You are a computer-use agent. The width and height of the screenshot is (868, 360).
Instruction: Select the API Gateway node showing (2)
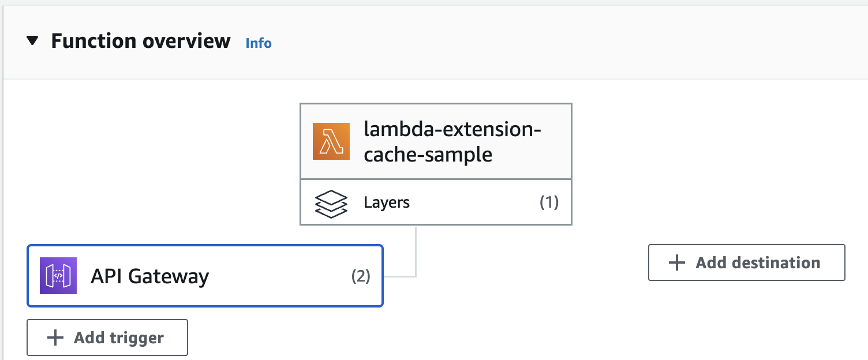coord(205,276)
